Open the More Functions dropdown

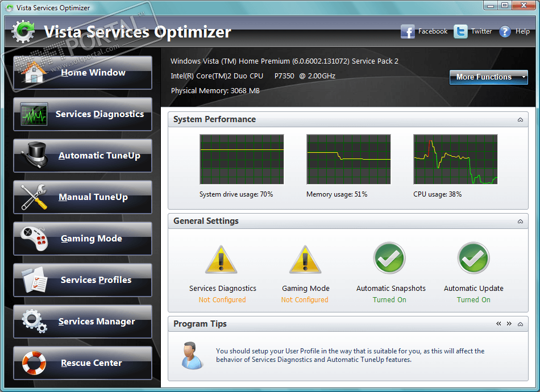point(488,77)
